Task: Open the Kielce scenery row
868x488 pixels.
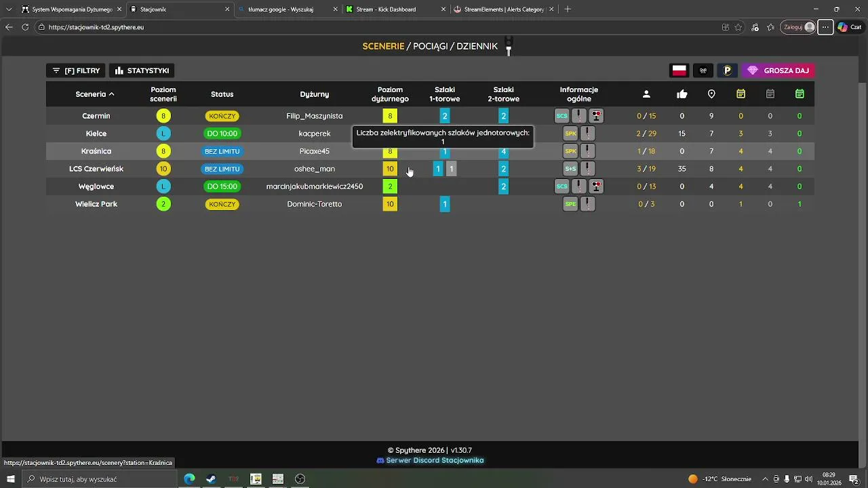Action: [x=430, y=134]
